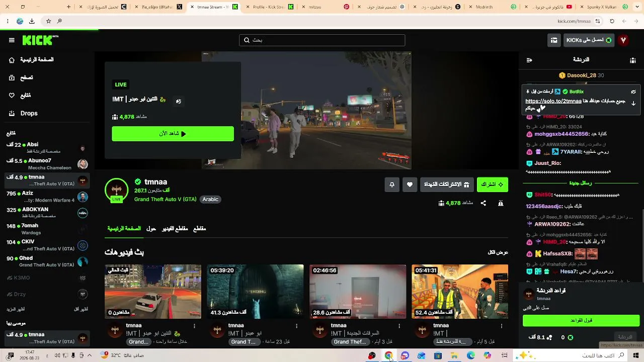Open the gift box icon in header
Screen dimensions: 644x362
[554, 40]
